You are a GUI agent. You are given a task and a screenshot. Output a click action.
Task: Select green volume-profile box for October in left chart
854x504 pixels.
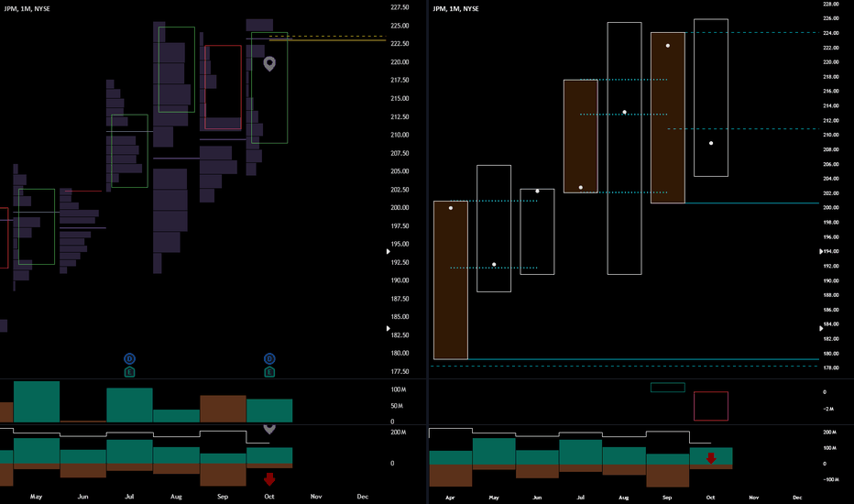pyautogui.click(x=269, y=88)
